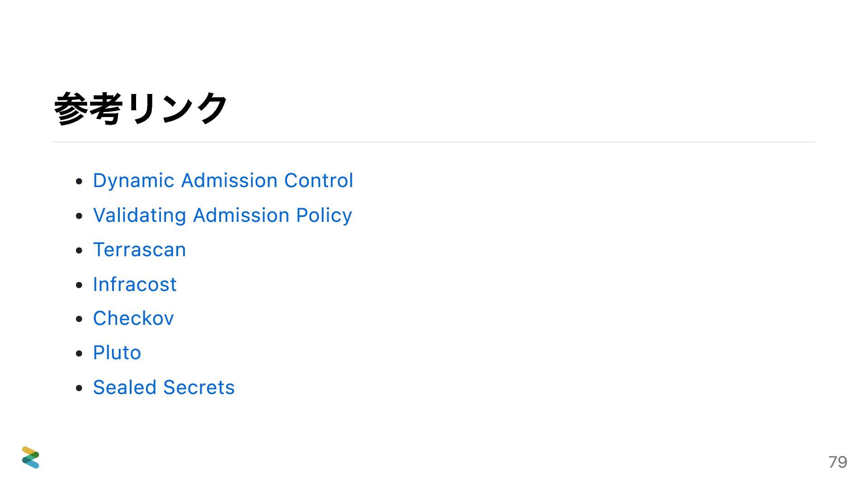Visit the Checkov reference link
The height and width of the screenshot is (488, 868).
pyautogui.click(x=133, y=318)
